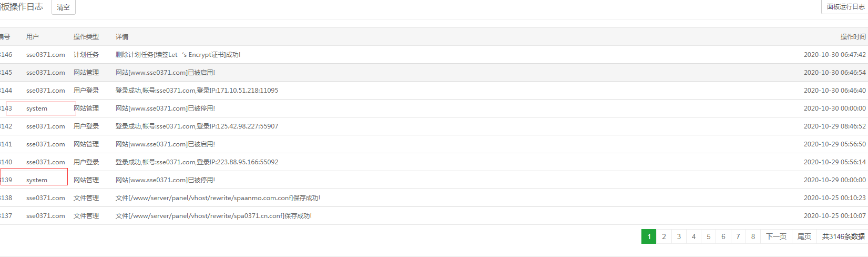Screen dimensions: 868x257
Task: Click the 操作时间 column header
Action: tap(853, 37)
